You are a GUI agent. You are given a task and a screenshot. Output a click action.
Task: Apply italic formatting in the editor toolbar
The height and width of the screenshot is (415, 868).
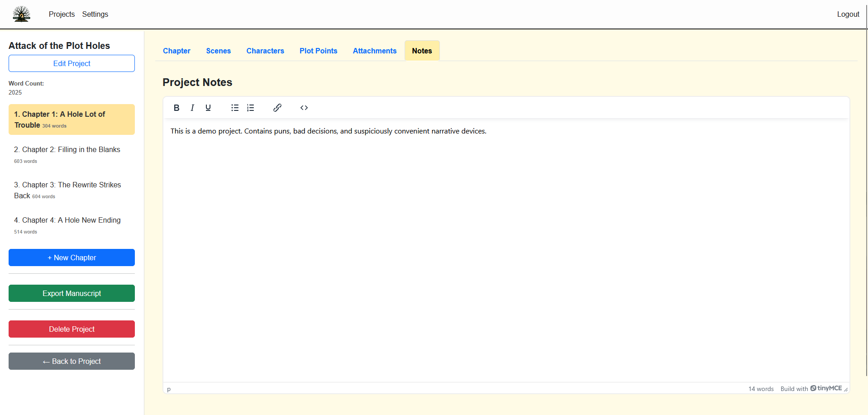(192, 108)
